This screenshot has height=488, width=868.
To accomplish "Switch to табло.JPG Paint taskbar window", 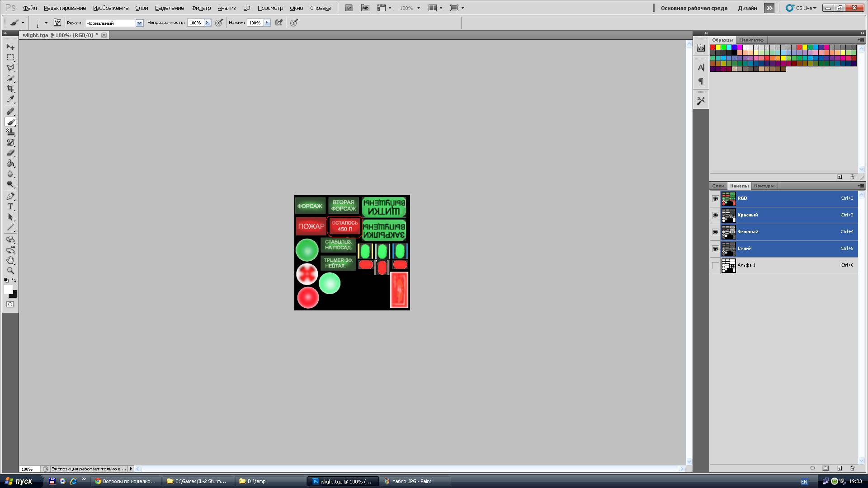I will [411, 481].
